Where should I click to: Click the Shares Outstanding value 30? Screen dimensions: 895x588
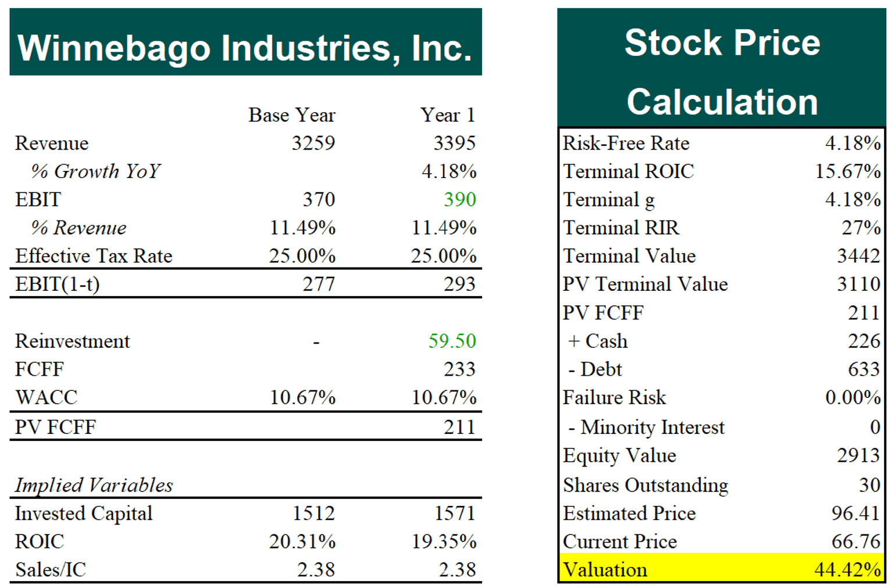[869, 485]
